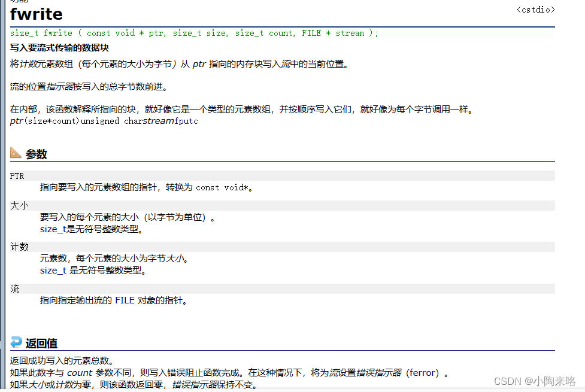This screenshot has height=392, width=585.
Task: Select the fwrite heading
Action: [x=36, y=14]
